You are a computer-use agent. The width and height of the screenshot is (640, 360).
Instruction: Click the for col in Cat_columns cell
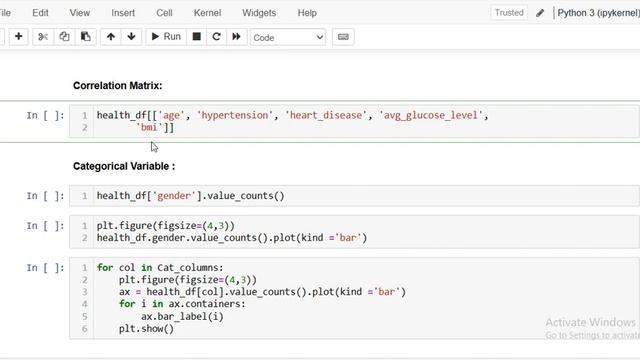click(x=353, y=298)
